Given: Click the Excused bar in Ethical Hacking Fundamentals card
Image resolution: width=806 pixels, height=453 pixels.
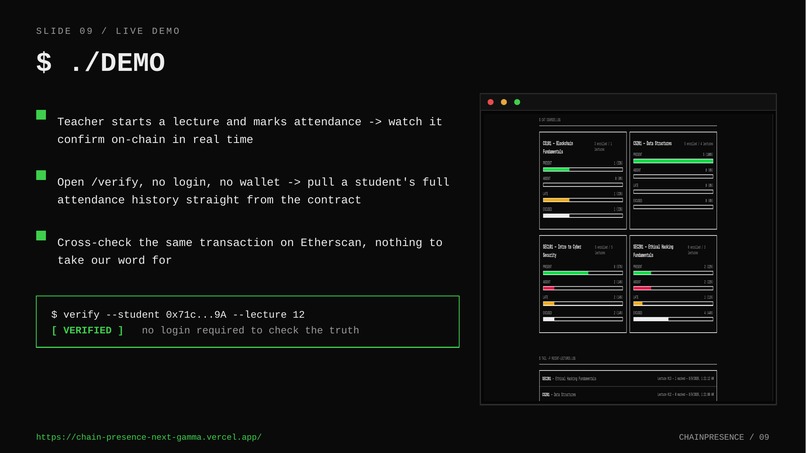Looking at the screenshot, I should click(x=673, y=319).
